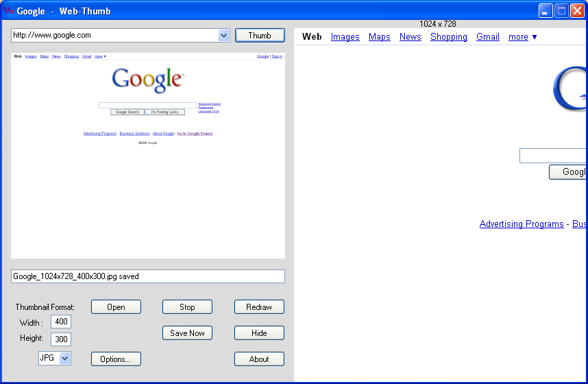588x384 pixels.
Task: Click the Thumb button
Action: [260, 36]
